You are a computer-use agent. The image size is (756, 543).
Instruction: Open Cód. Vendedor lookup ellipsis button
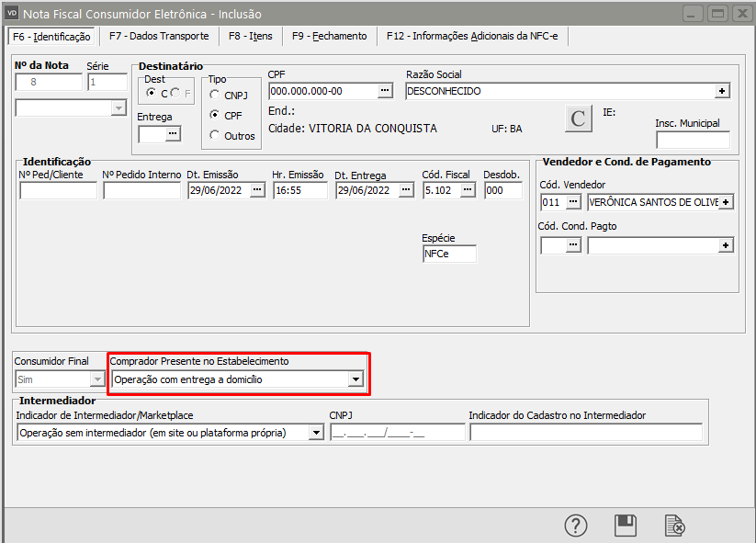click(573, 201)
